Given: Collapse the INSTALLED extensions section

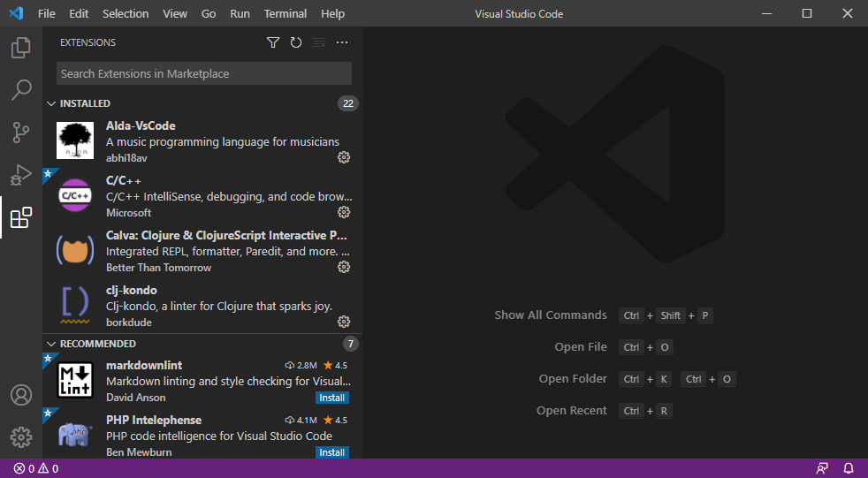Looking at the screenshot, I should click(x=51, y=103).
